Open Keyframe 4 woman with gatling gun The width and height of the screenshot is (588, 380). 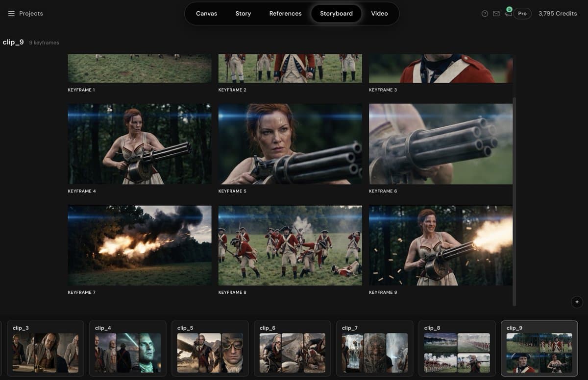tap(140, 144)
